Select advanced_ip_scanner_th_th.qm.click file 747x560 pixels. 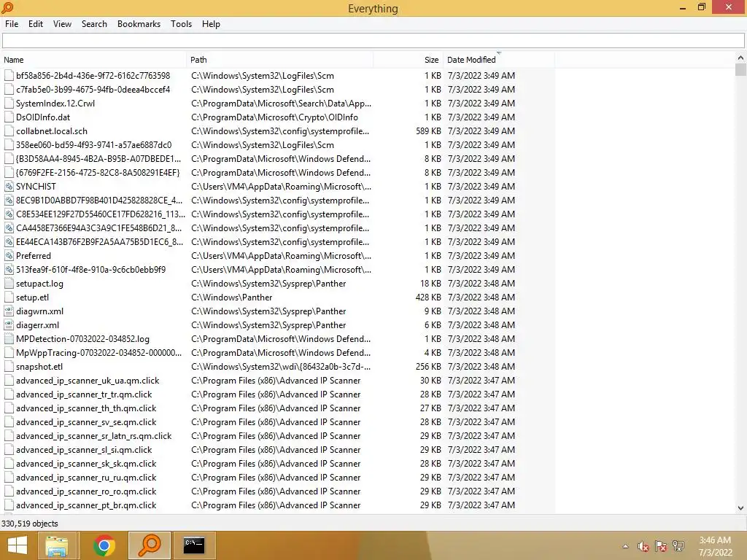click(86, 408)
